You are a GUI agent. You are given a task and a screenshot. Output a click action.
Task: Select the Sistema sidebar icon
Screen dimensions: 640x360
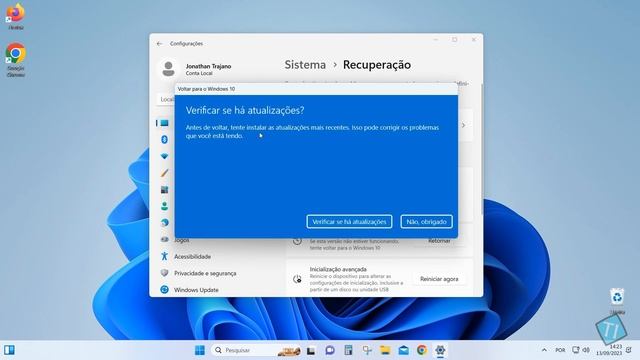pos(164,123)
